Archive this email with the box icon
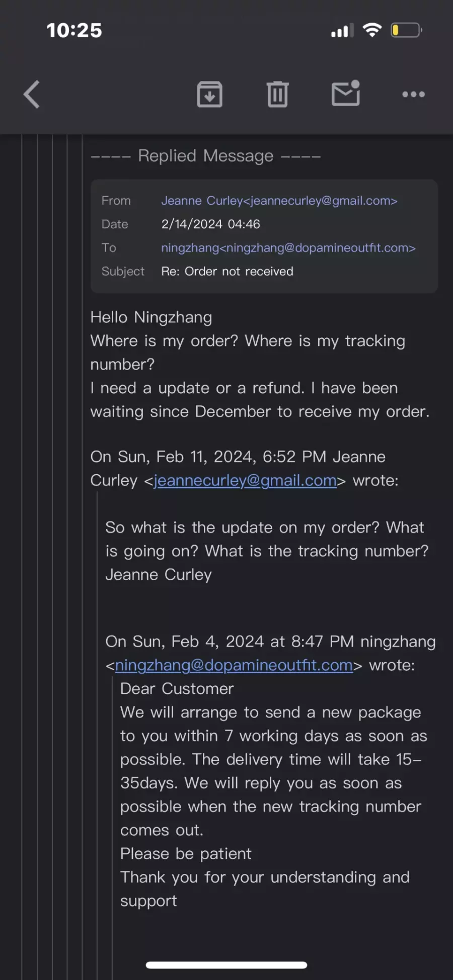The width and height of the screenshot is (453, 980). 209,94
